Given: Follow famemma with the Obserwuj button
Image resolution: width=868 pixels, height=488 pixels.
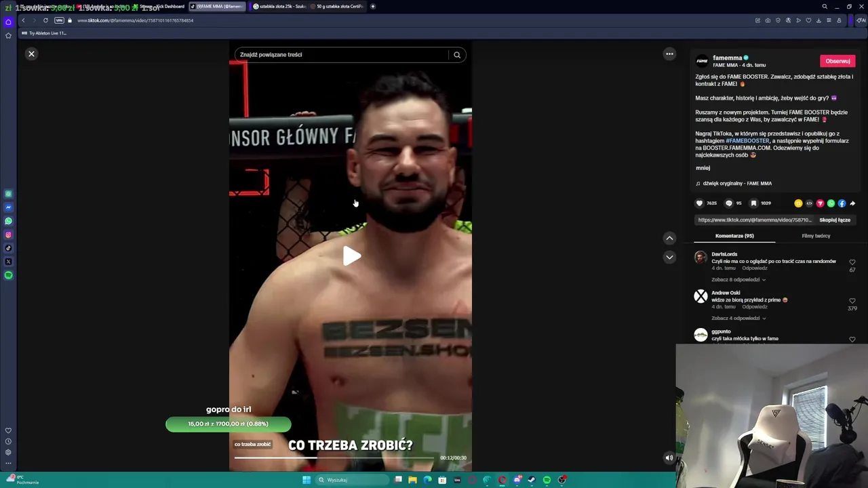Looking at the screenshot, I should click(x=837, y=61).
